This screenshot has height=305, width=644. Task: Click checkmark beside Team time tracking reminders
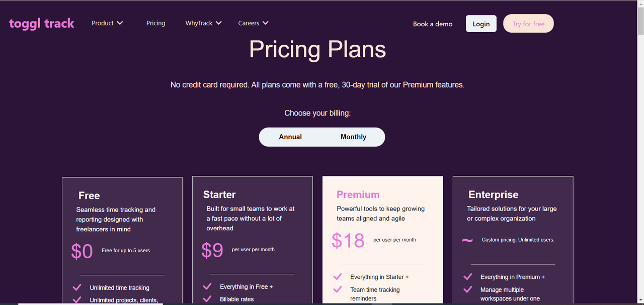point(338,289)
